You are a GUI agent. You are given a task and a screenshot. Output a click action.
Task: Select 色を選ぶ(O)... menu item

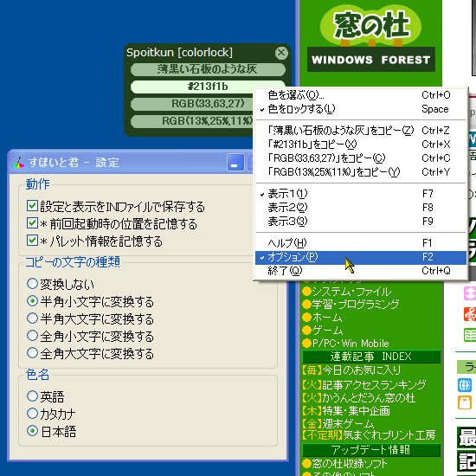click(361, 95)
